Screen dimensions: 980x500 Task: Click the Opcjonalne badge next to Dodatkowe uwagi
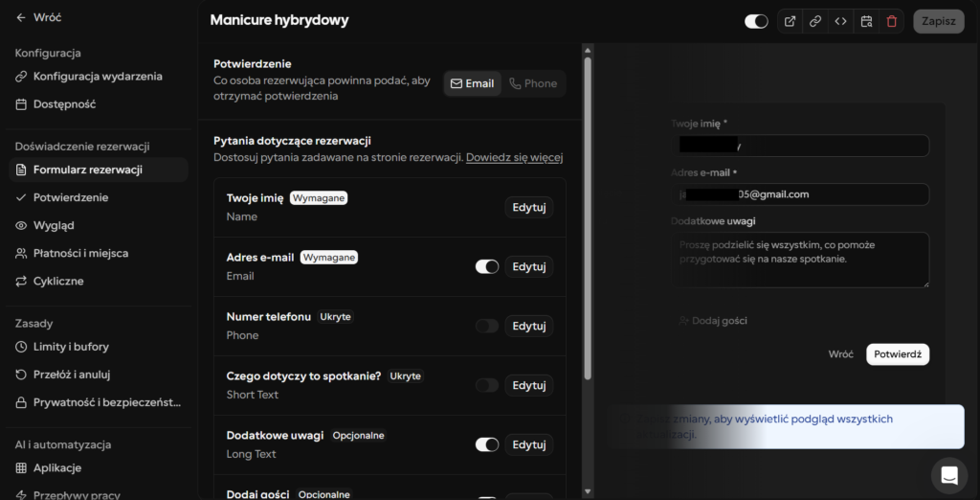(x=359, y=435)
